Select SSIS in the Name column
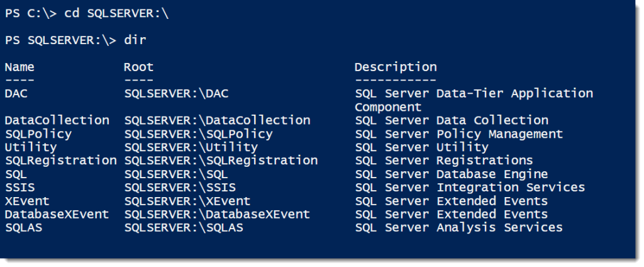The height and width of the screenshot is (267, 644). [19, 188]
